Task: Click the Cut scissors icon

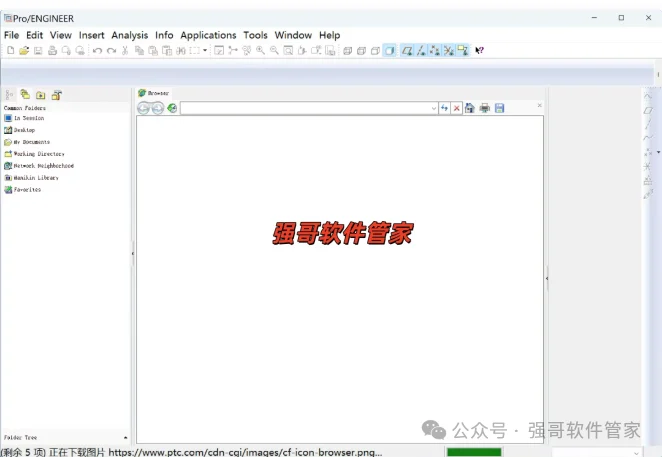Action: click(125, 51)
